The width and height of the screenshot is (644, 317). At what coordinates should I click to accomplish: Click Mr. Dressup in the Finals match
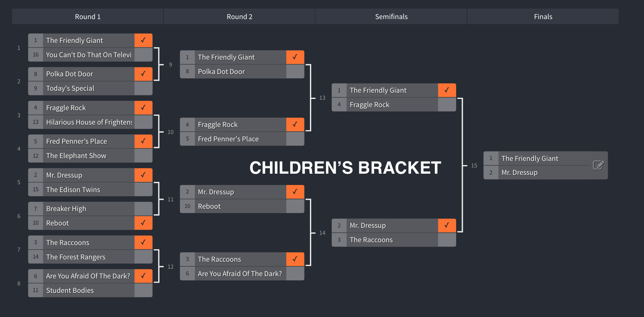519,173
